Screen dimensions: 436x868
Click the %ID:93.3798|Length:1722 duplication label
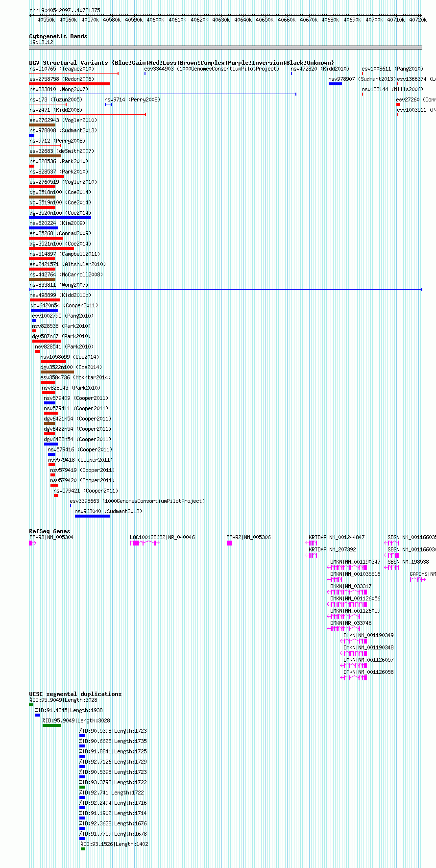click(113, 782)
